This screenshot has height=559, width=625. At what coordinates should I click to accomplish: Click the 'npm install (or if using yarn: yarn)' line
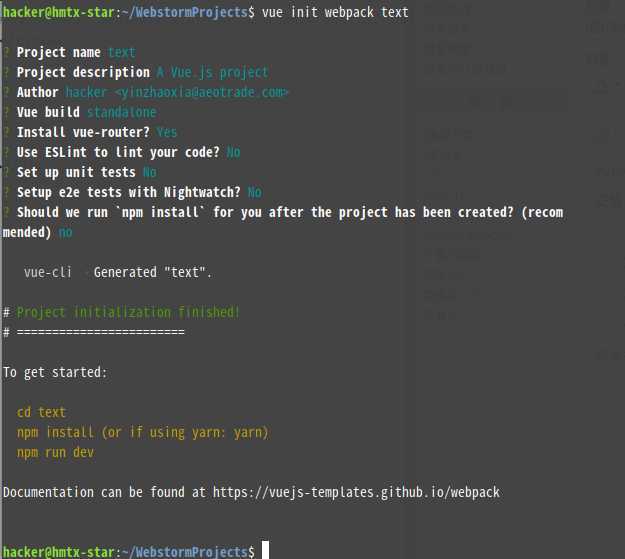pos(142,432)
